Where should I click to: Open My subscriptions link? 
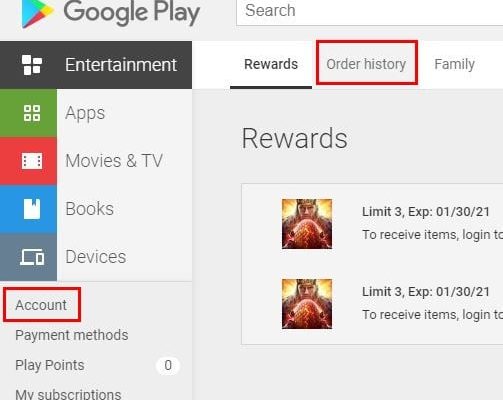[x=68, y=394]
